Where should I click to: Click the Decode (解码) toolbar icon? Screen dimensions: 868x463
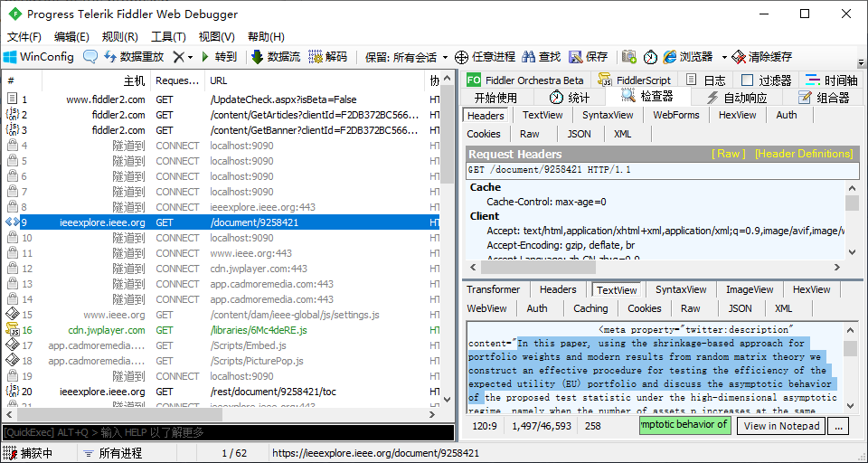[x=316, y=56]
